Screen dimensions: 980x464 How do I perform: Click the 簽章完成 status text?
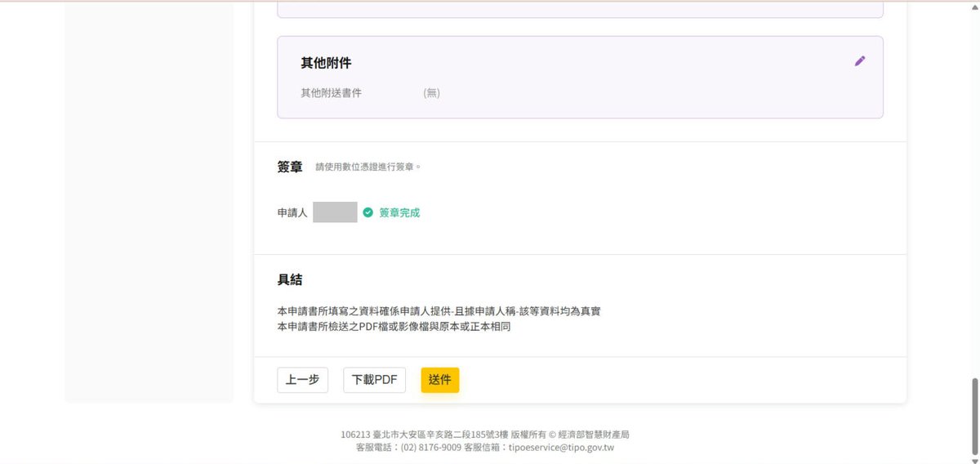pyautogui.click(x=399, y=212)
